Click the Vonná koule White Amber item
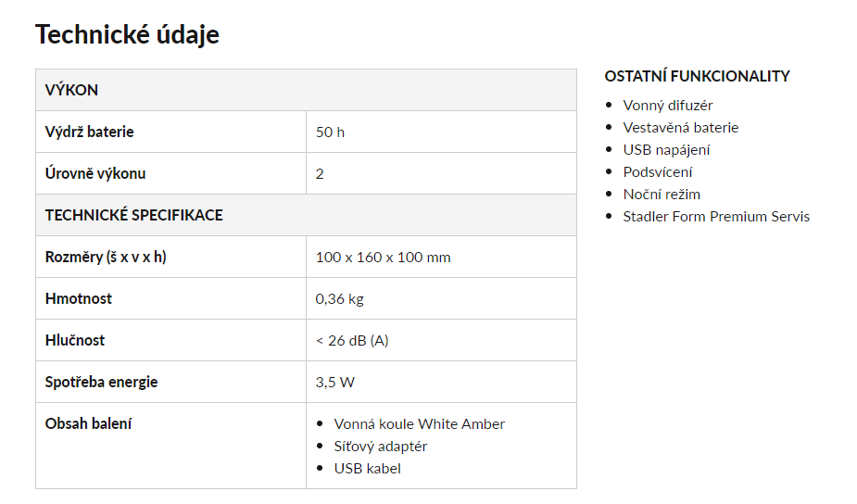 (419, 424)
